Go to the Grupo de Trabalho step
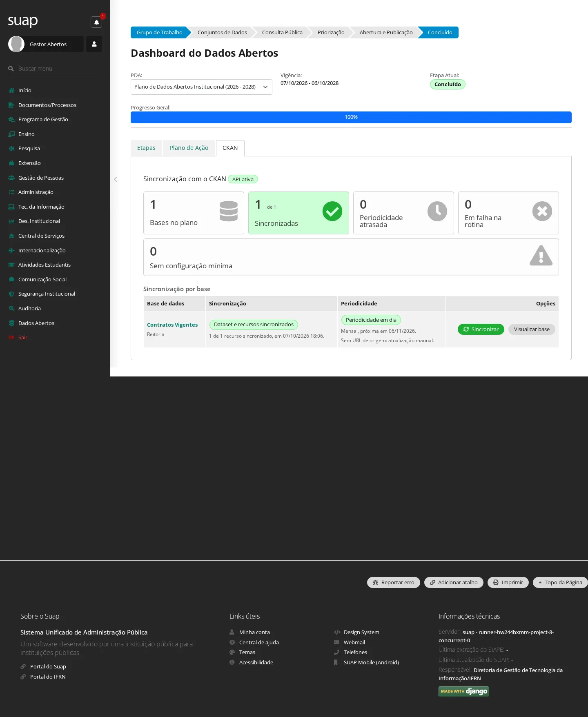This screenshot has width=588, height=717. point(160,32)
